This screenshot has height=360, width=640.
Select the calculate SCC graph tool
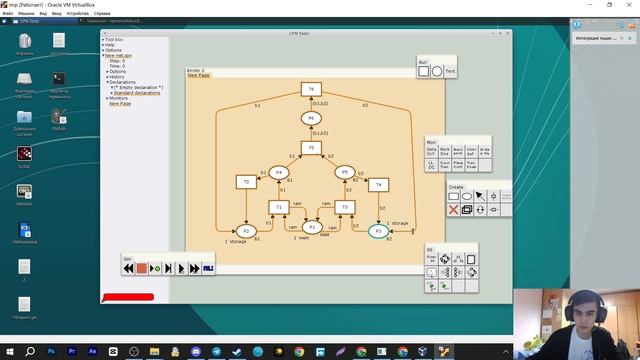click(x=458, y=259)
